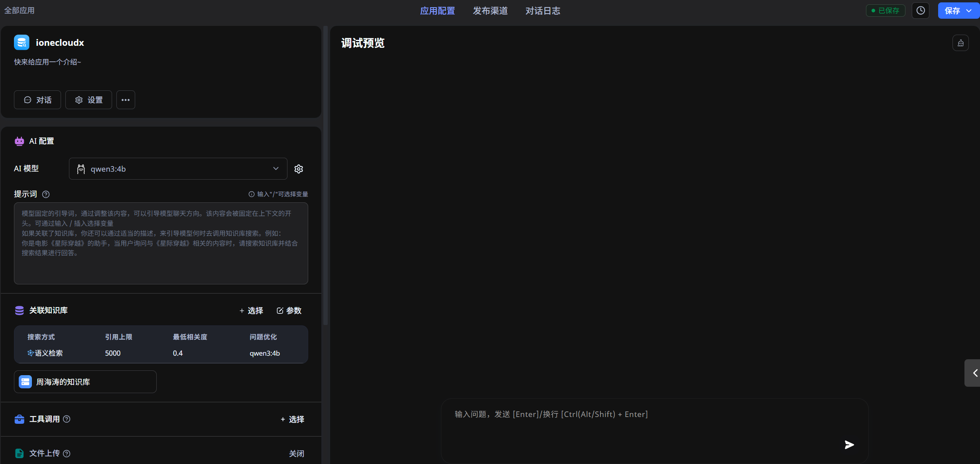Send message using the arrow icon
This screenshot has width=980, height=464.
click(849, 444)
